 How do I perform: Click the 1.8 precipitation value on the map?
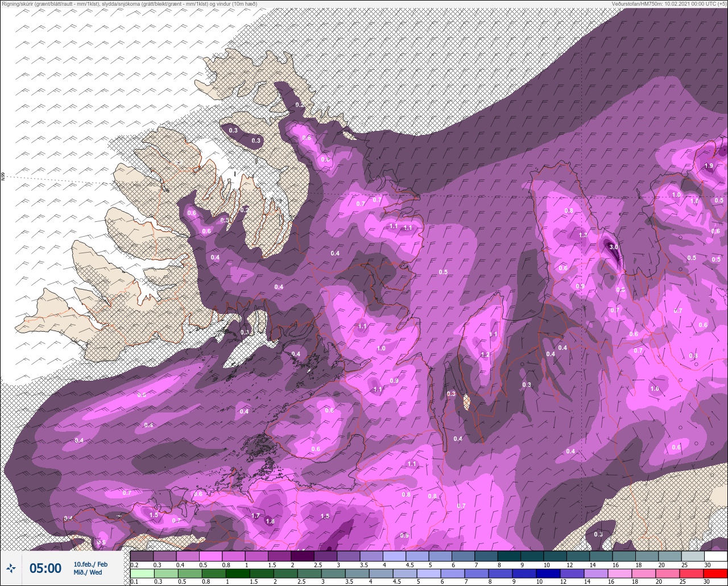[270, 521]
